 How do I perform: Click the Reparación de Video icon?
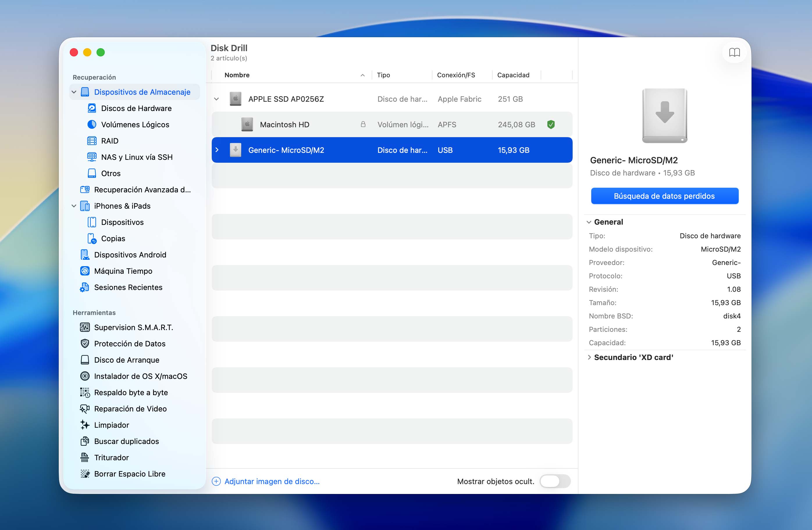85,409
